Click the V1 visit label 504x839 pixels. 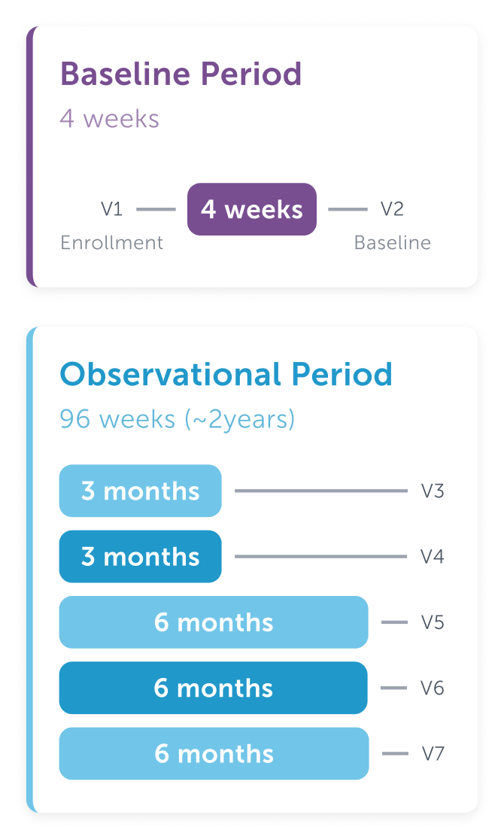(112, 209)
